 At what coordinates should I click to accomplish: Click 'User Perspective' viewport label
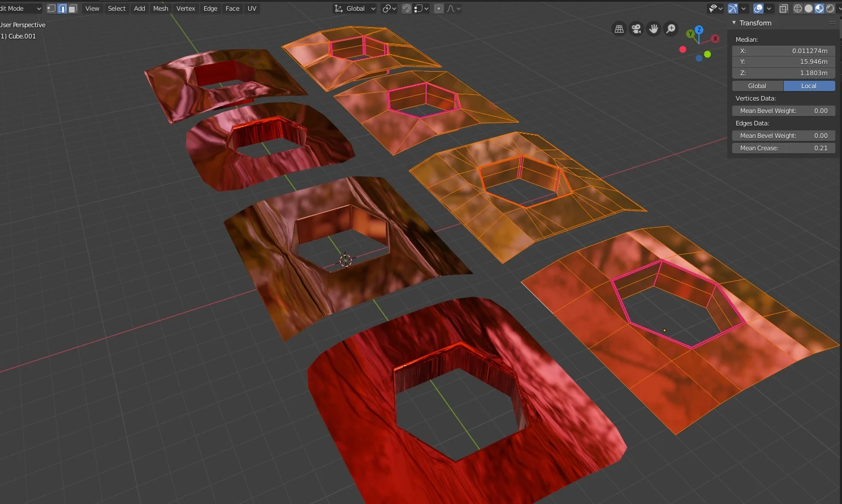tap(23, 25)
